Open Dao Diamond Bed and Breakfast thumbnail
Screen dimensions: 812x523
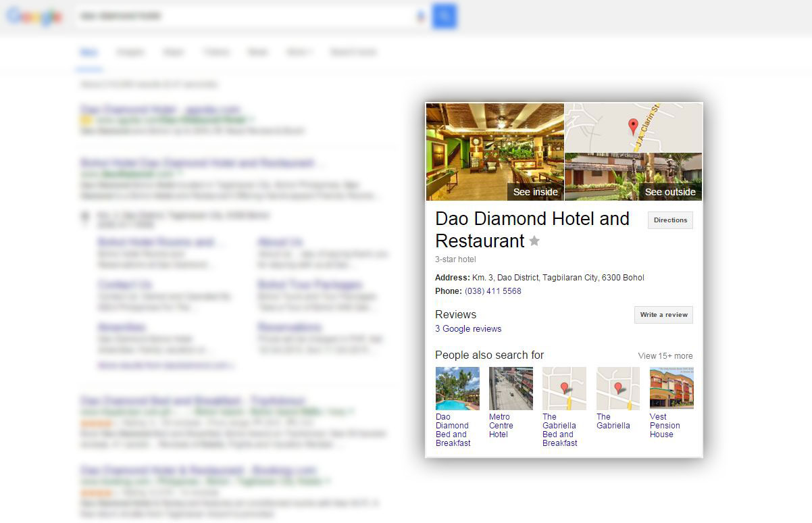coord(457,389)
